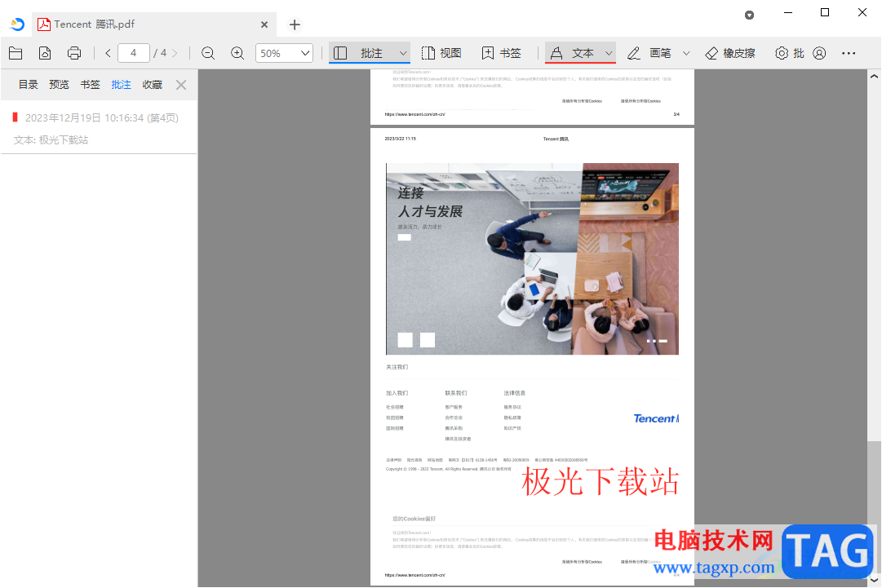
Task: Close the Tencent 腾讯.pdf tab
Action: point(264,24)
